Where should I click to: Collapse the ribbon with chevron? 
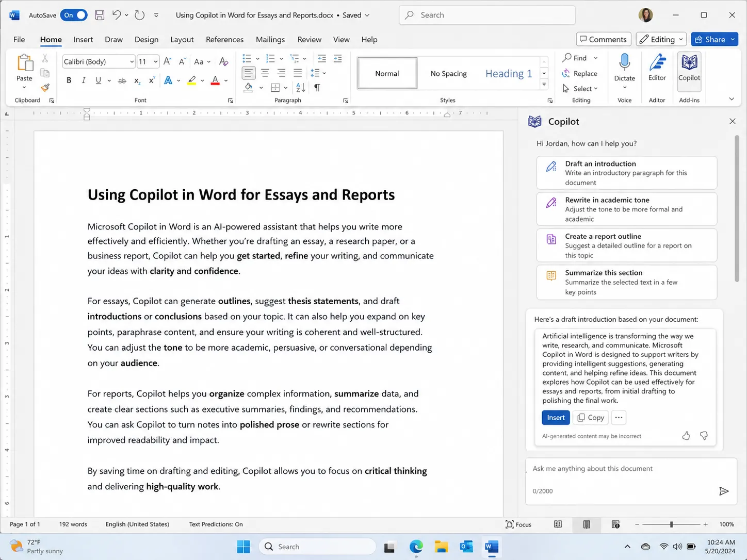pyautogui.click(x=732, y=99)
